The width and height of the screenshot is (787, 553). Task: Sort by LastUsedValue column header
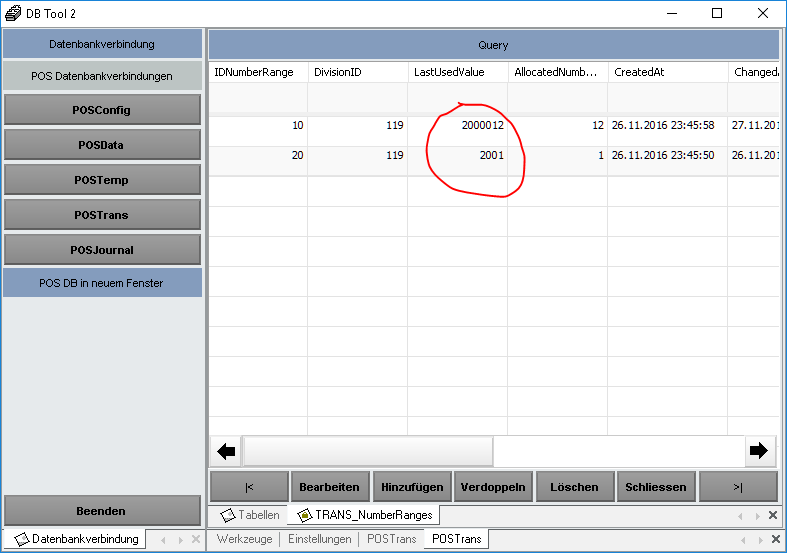458,72
